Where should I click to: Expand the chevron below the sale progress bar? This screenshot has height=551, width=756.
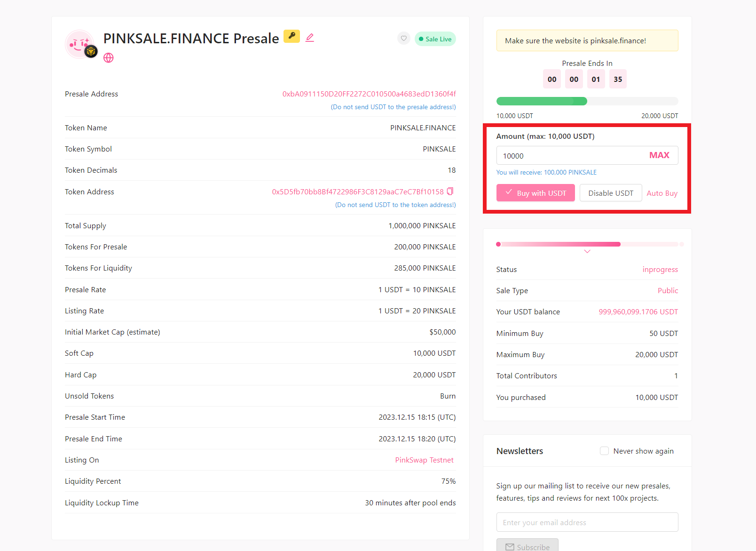coord(587,251)
